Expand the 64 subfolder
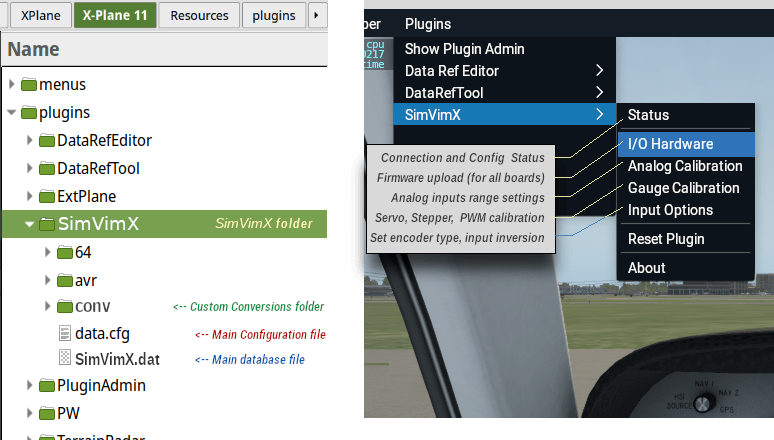Image resolution: width=774 pixels, height=440 pixels. tap(48, 252)
